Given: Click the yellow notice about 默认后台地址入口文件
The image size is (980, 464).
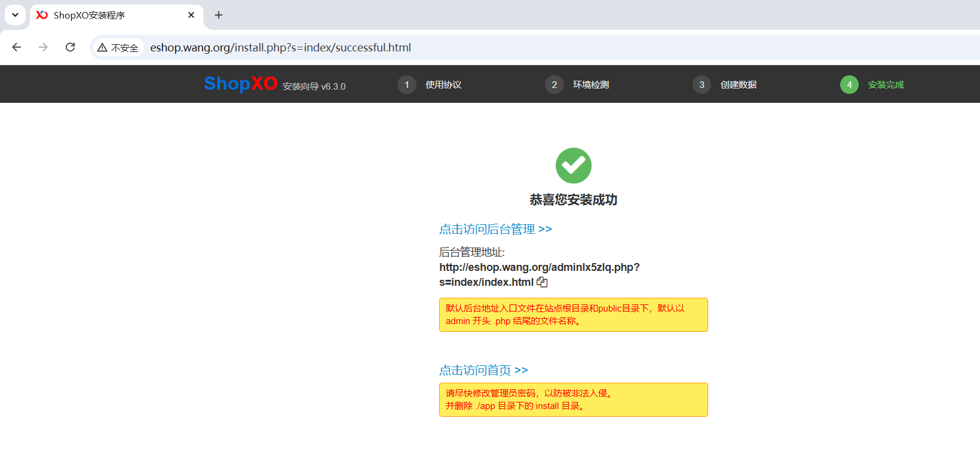Looking at the screenshot, I should 574,315.
